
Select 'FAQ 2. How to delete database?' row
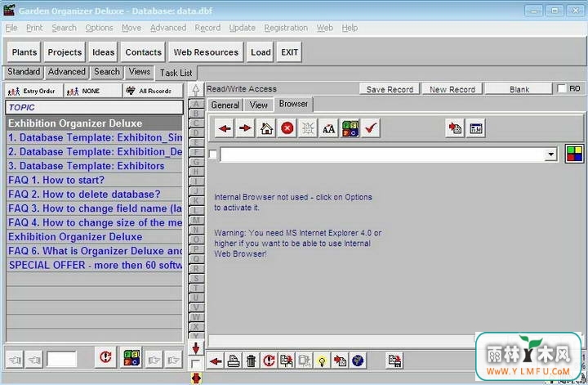pyautogui.click(x=95, y=195)
